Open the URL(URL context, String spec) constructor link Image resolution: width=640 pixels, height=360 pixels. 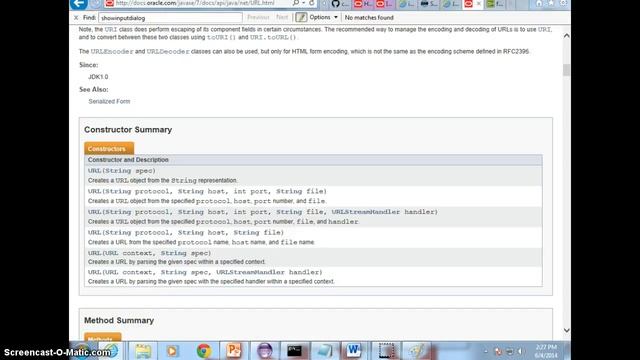pyautogui.click(x=149, y=253)
